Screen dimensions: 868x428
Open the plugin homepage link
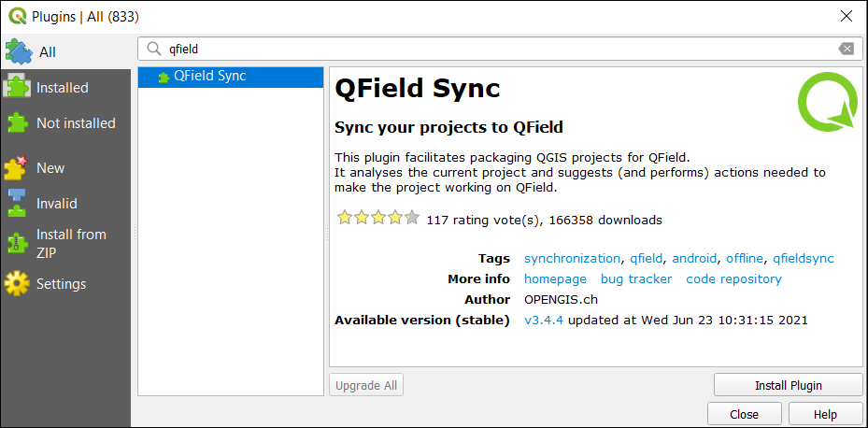[555, 279]
